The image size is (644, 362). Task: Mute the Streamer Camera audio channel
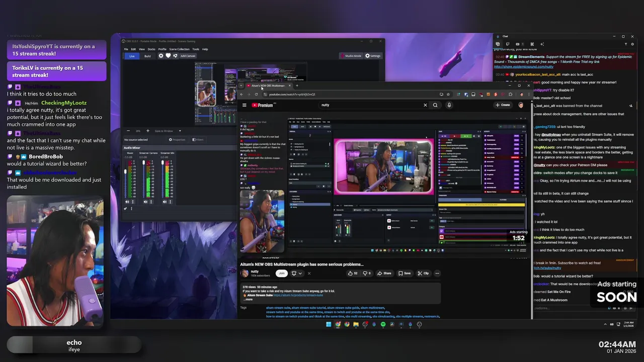(x=145, y=202)
